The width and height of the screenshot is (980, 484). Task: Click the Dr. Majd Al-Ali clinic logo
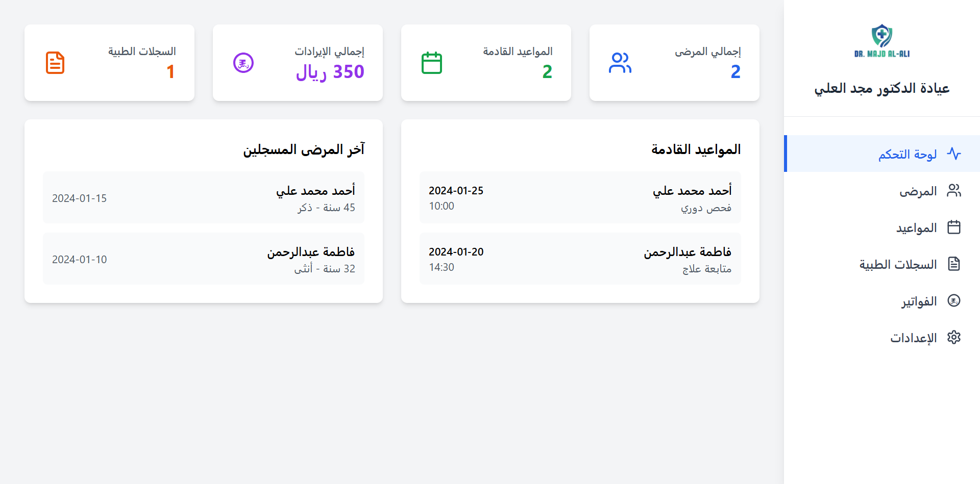(x=881, y=41)
